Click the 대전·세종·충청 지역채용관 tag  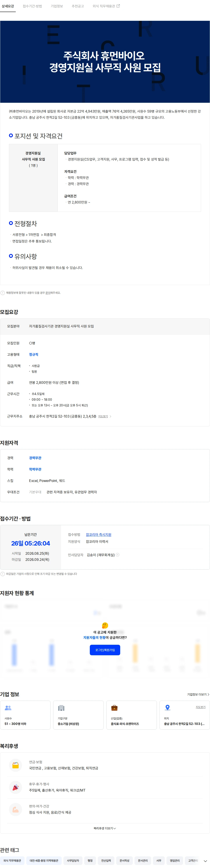tap(44, 861)
